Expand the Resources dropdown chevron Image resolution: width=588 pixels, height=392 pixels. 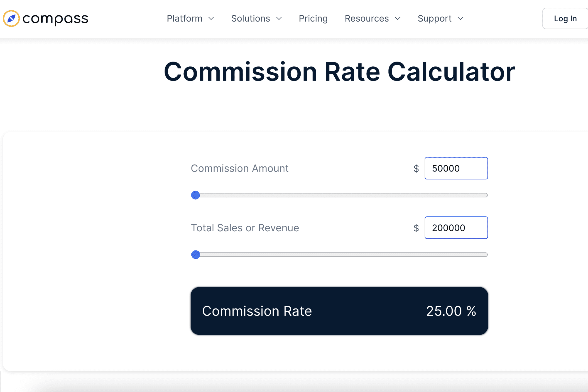click(397, 19)
